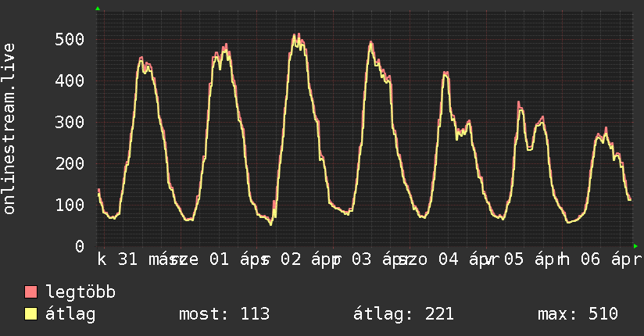Click the green arrow ending the x-axis
This screenshot has height=336, width=644.
point(635,245)
